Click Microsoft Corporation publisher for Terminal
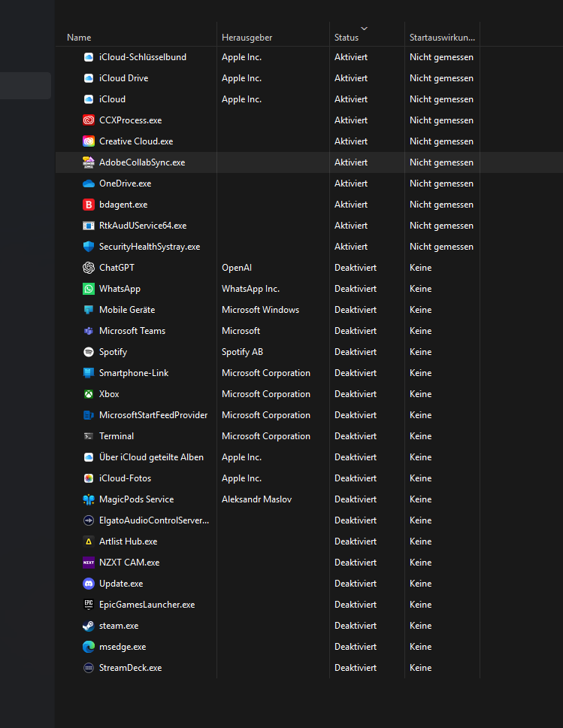Viewport: 563px width, 728px height. [266, 436]
